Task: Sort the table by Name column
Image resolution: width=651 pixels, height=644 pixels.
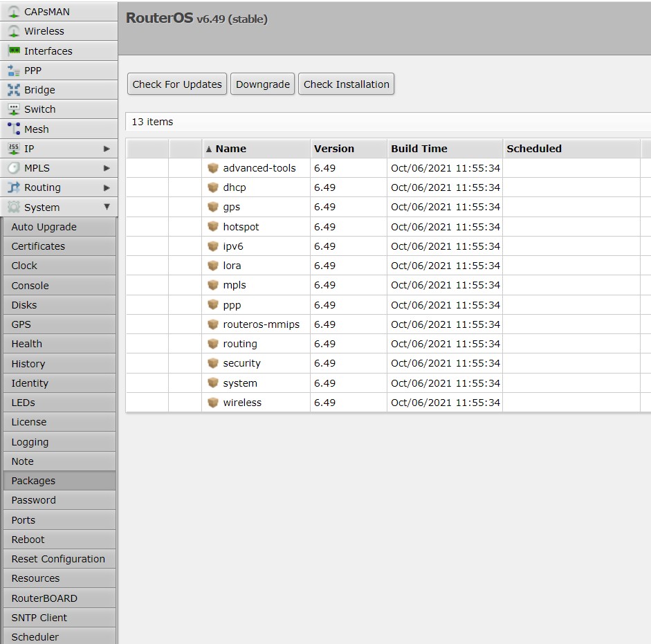Action: (x=256, y=149)
